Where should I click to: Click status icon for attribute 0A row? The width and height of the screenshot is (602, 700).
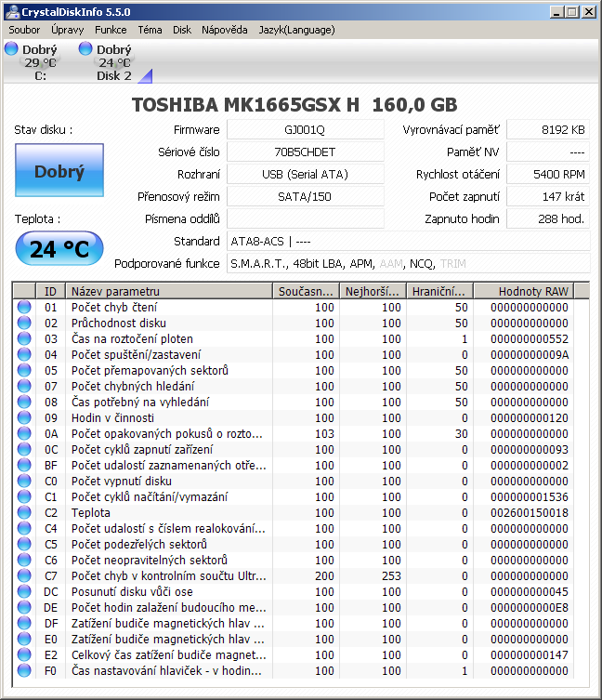pos(24,433)
